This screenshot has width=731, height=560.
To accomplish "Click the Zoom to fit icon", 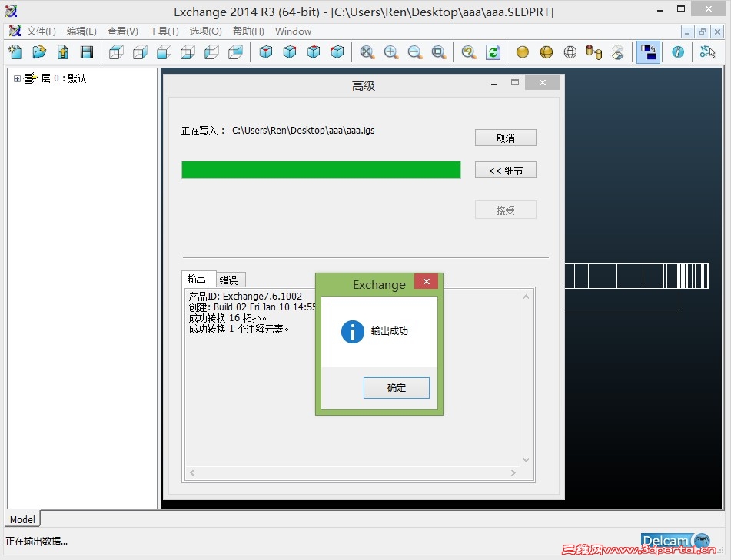I will (x=367, y=51).
